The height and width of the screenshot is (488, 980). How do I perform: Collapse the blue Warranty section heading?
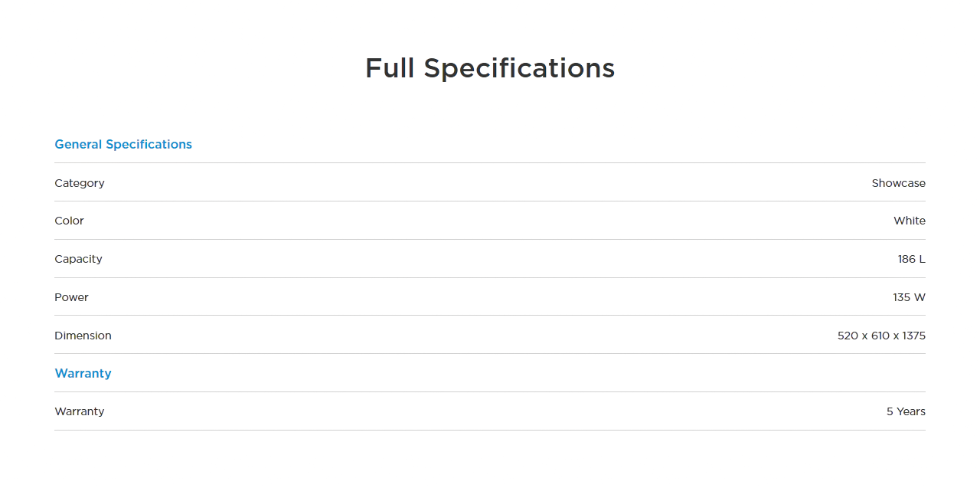(x=83, y=373)
